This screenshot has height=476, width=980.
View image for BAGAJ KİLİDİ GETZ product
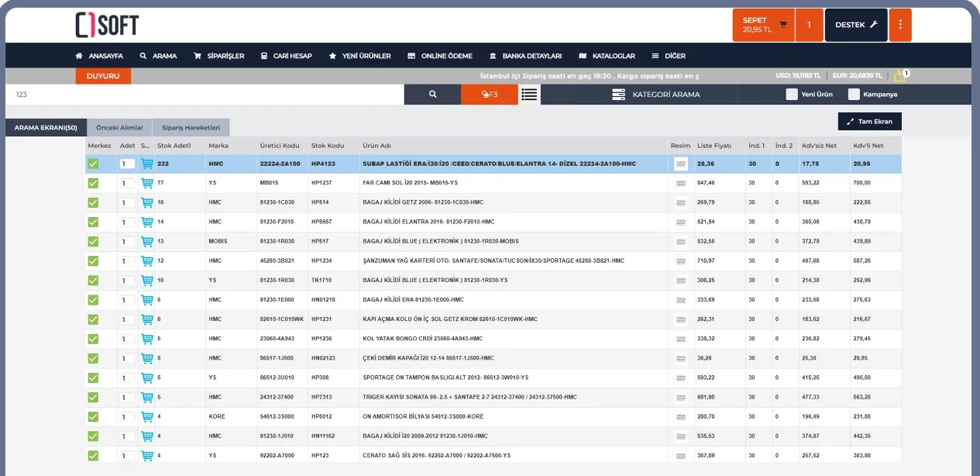681,202
